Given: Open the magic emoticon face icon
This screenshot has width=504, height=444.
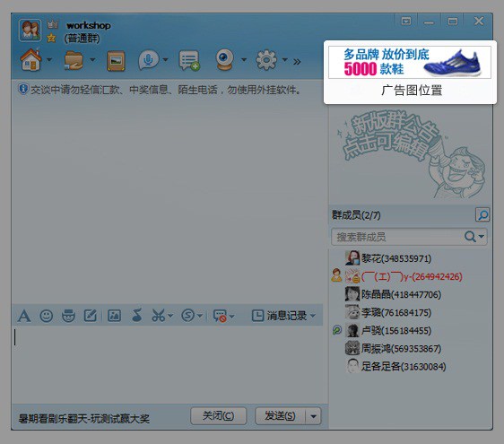Looking at the screenshot, I should [x=68, y=316].
